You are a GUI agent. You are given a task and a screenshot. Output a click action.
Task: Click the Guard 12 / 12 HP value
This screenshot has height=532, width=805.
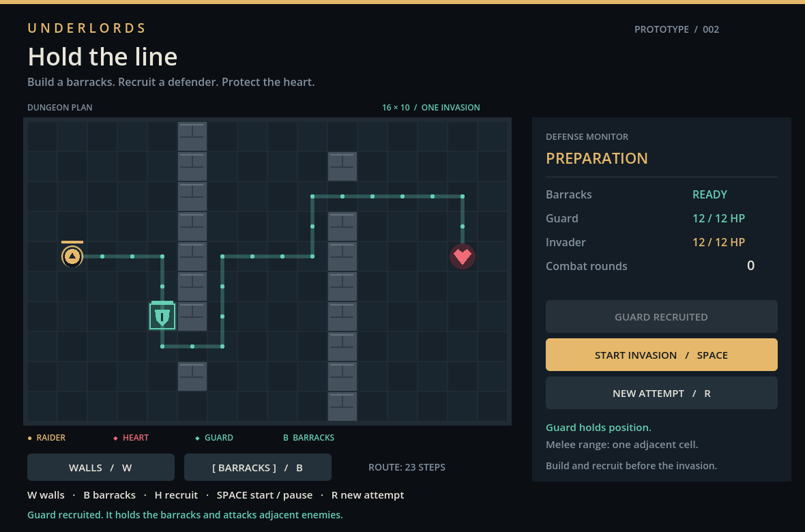pyautogui.click(x=718, y=218)
